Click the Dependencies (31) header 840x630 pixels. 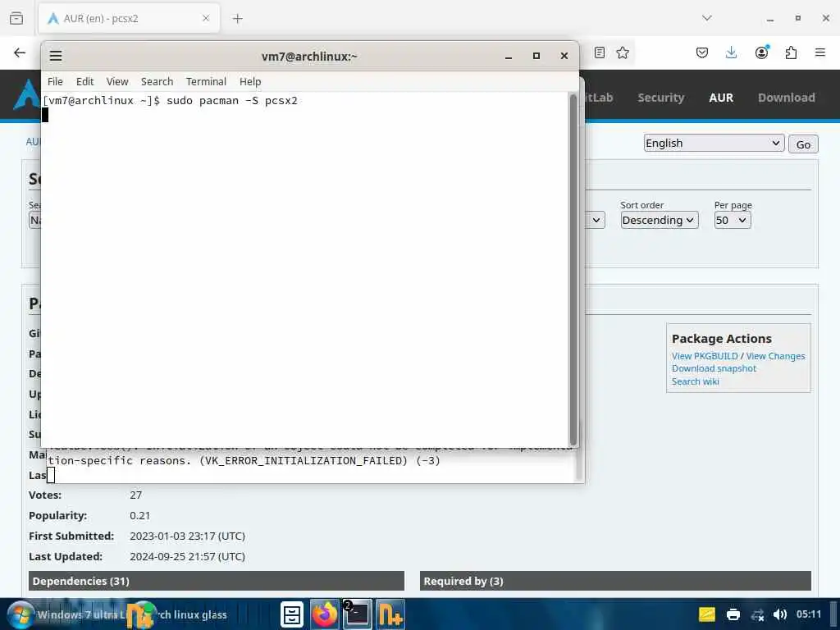217,582
